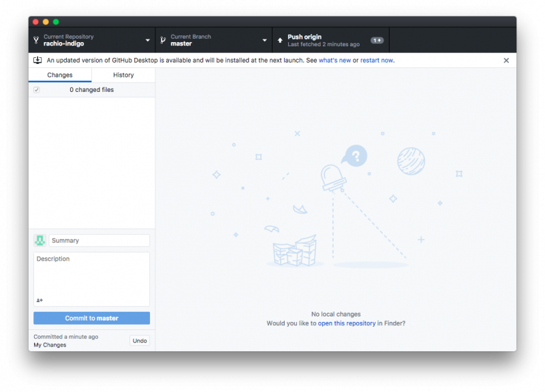Focus the Summary input field
The width and height of the screenshot is (545, 392).
pyautogui.click(x=99, y=240)
